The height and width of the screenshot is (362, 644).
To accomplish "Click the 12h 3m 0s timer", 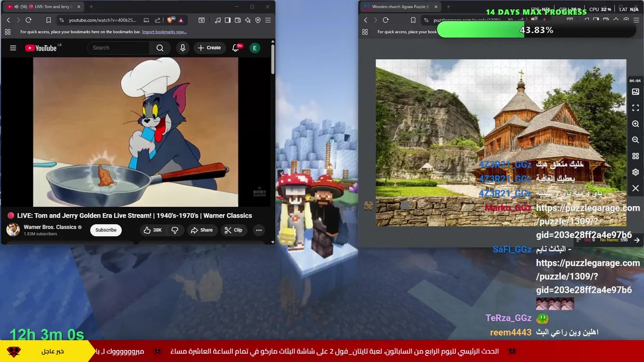I will (47, 334).
